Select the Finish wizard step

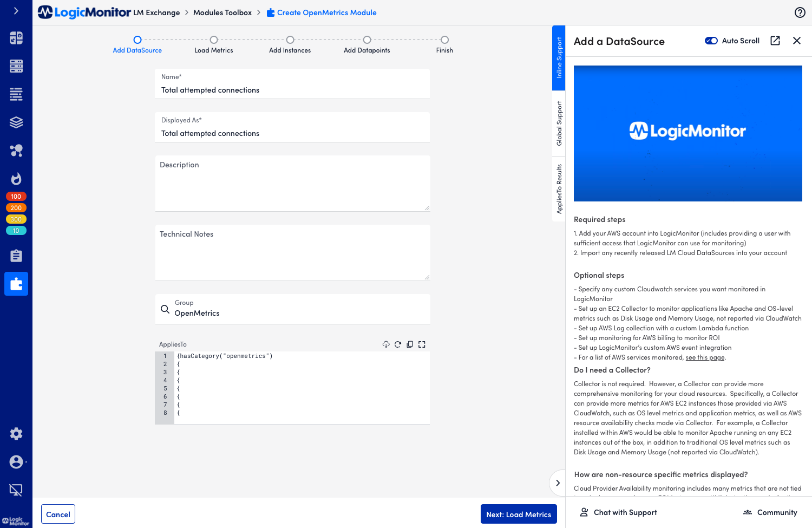[x=444, y=45]
